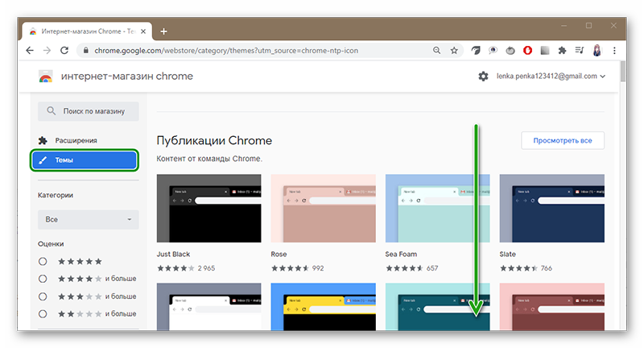Screen dimensions: 644x348
Task: Click the Контент от команды Chrome text
Action: click(x=209, y=159)
